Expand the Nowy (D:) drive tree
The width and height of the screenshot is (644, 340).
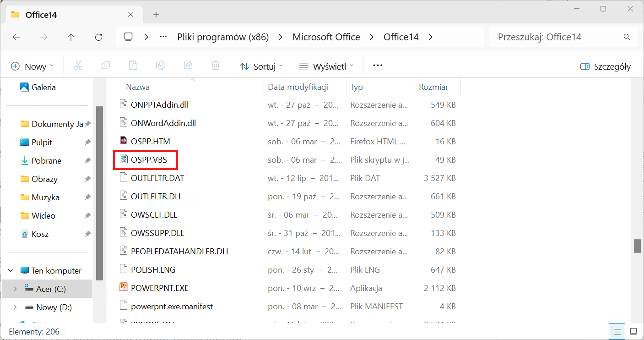tap(15, 307)
